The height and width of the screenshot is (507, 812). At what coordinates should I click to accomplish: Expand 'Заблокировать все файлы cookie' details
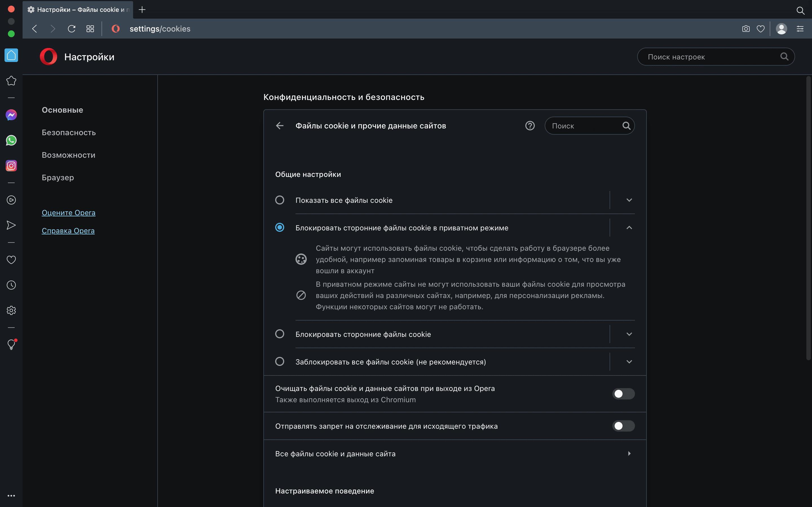[x=629, y=362]
